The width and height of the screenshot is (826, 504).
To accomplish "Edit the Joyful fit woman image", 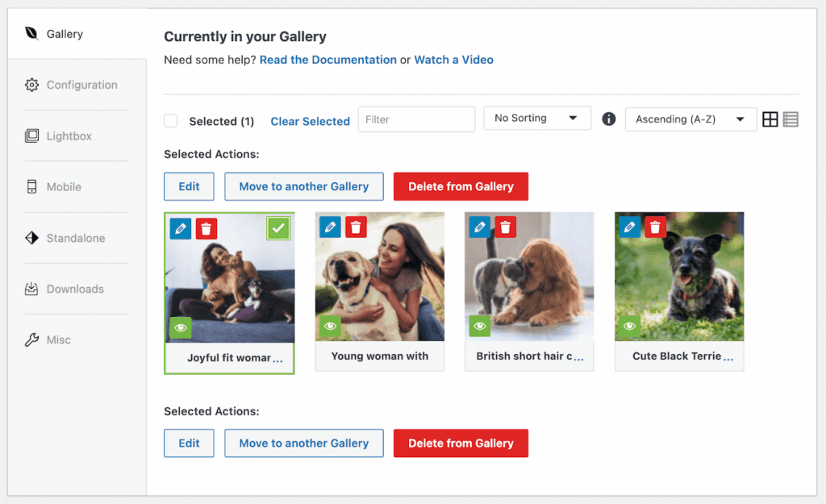I will (x=180, y=228).
